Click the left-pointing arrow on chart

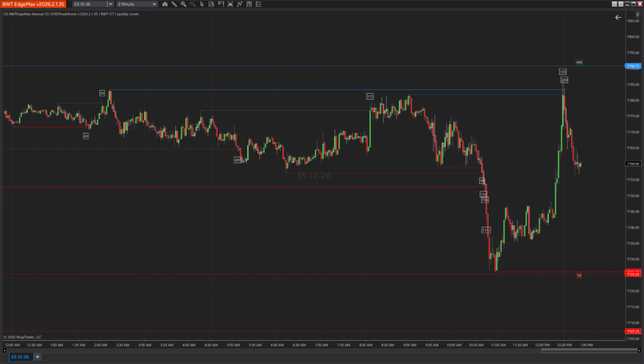click(x=618, y=17)
